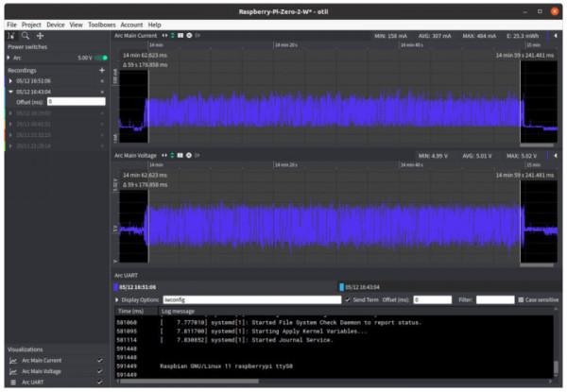The height and width of the screenshot is (392, 567).
Task: Uncheck Arc Main Current visualization
Action: point(99,360)
